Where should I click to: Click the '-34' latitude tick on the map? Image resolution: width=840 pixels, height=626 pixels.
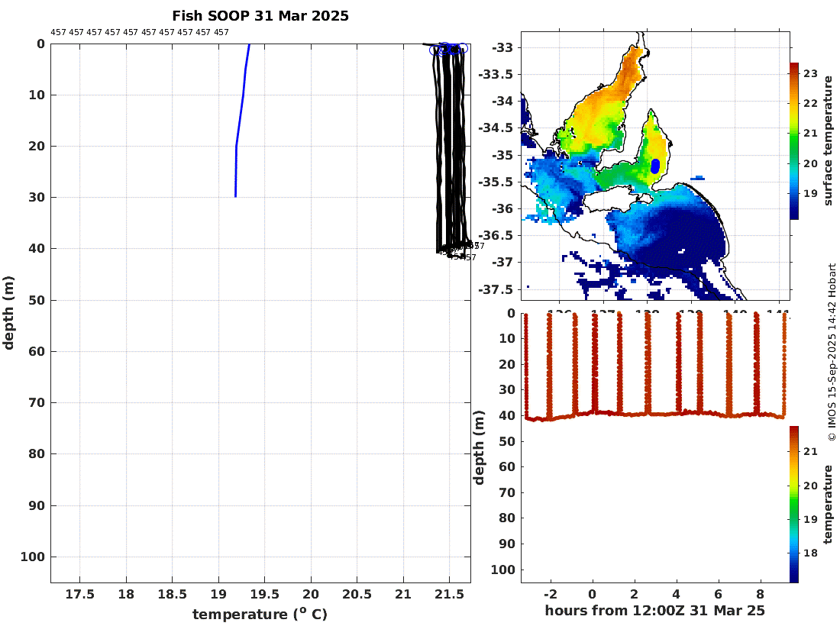click(502, 102)
